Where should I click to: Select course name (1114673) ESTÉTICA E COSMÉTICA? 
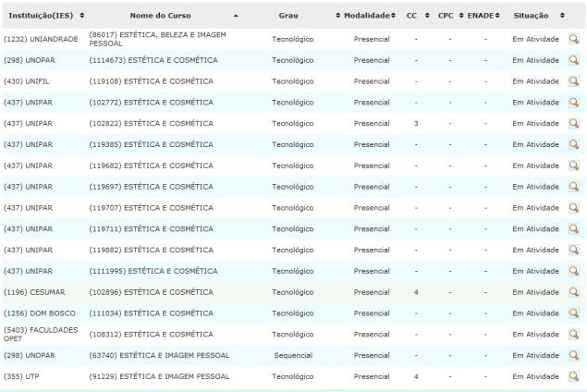coord(153,60)
